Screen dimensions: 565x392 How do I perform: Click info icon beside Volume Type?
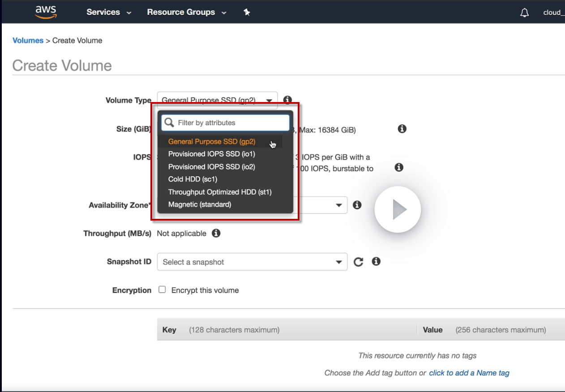click(x=287, y=100)
